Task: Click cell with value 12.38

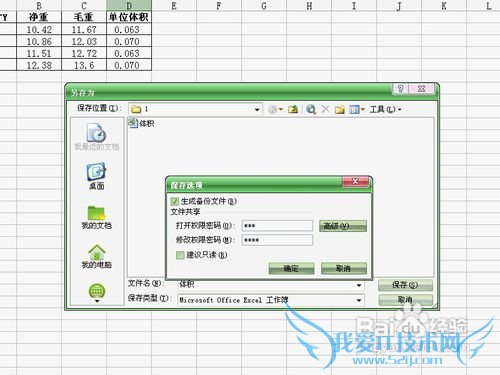Action: click(39, 65)
